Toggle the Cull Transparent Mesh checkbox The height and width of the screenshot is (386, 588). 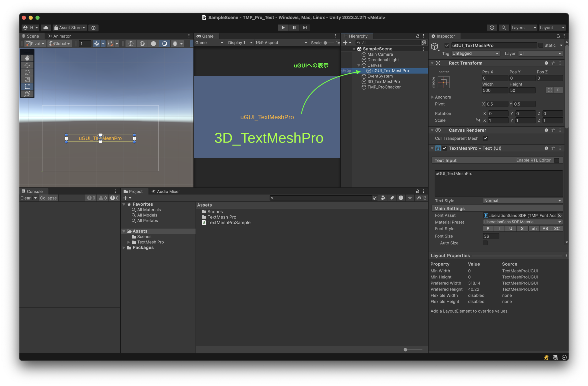pyautogui.click(x=485, y=138)
